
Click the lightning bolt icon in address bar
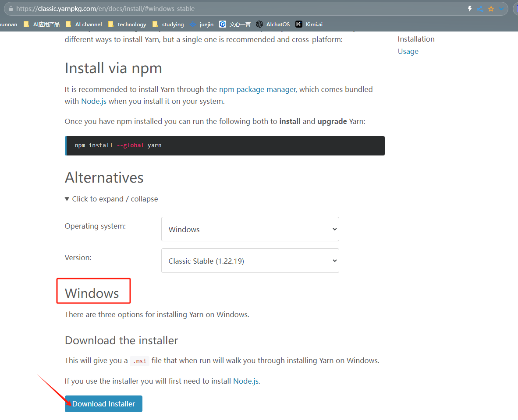pos(470,9)
